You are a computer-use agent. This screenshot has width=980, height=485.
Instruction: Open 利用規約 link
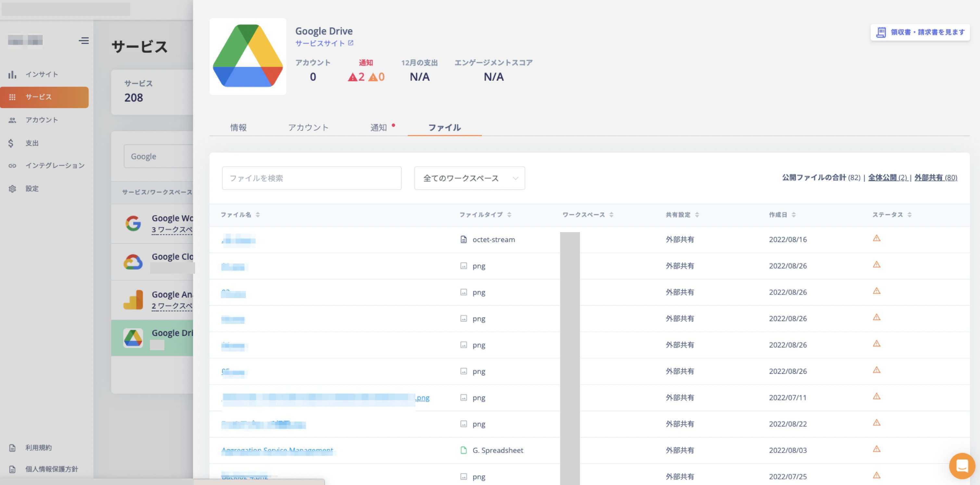(38, 448)
